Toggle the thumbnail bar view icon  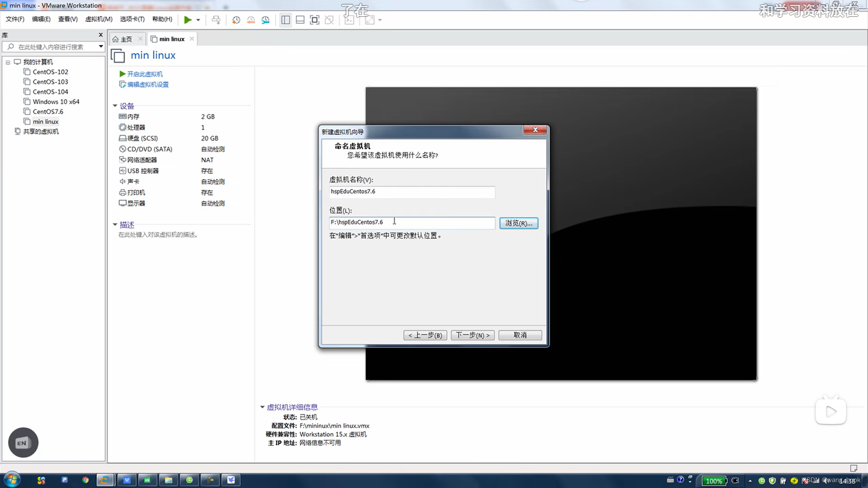point(300,20)
